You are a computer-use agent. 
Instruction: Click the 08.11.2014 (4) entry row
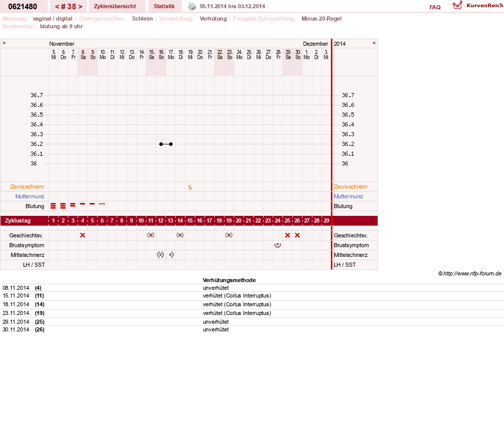coord(252,288)
